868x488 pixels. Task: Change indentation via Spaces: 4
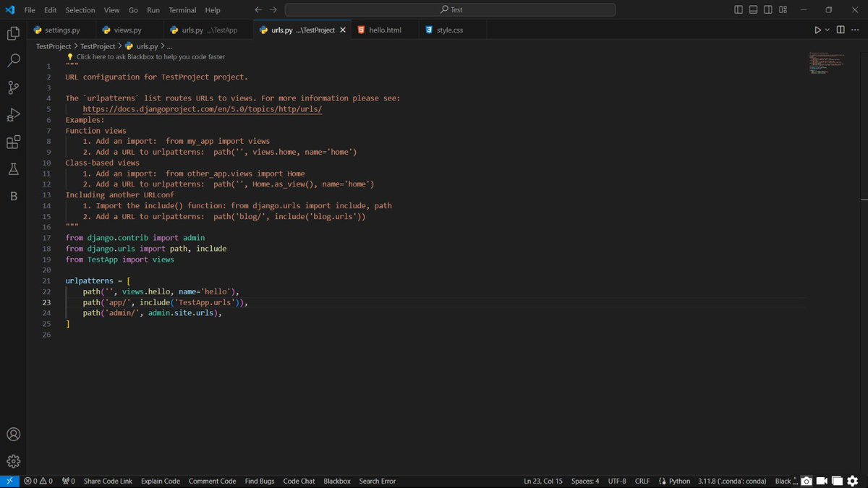[x=585, y=481]
